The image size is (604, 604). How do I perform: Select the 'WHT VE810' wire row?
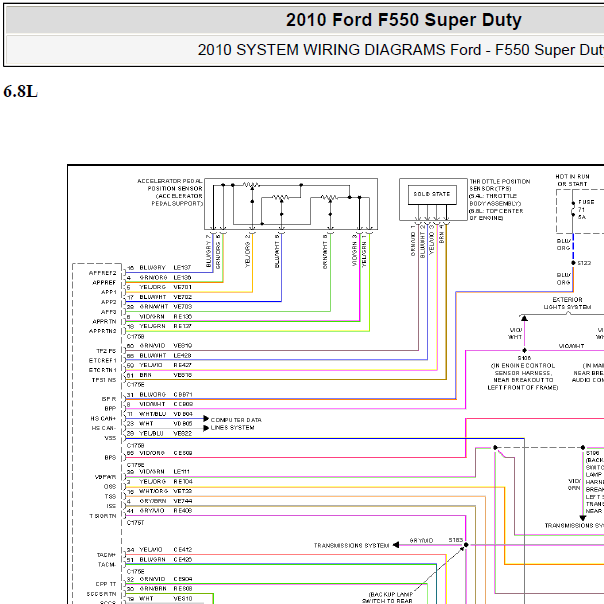tap(159, 599)
